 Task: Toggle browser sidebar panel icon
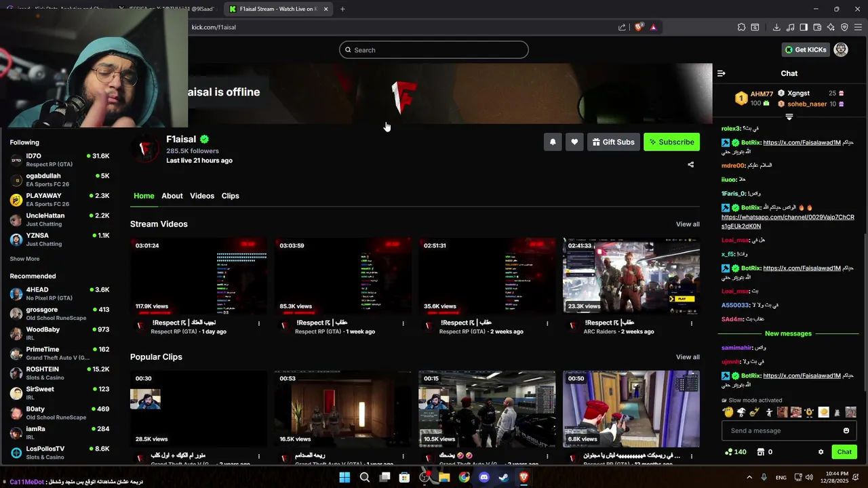point(804,27)
